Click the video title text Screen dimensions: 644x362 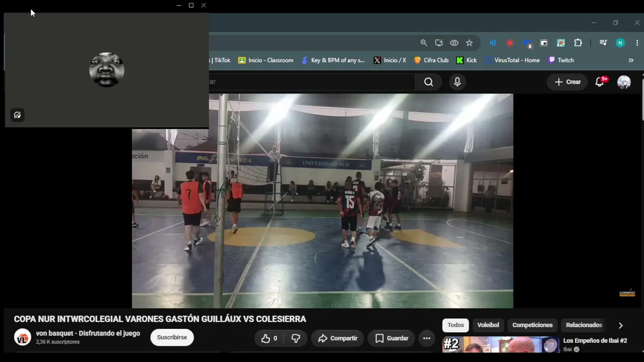coord(160,319)
